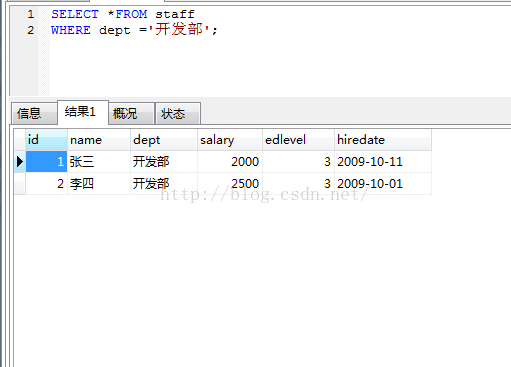Click the name column header
The image size is (511, 367).
[x=99, y=140]
